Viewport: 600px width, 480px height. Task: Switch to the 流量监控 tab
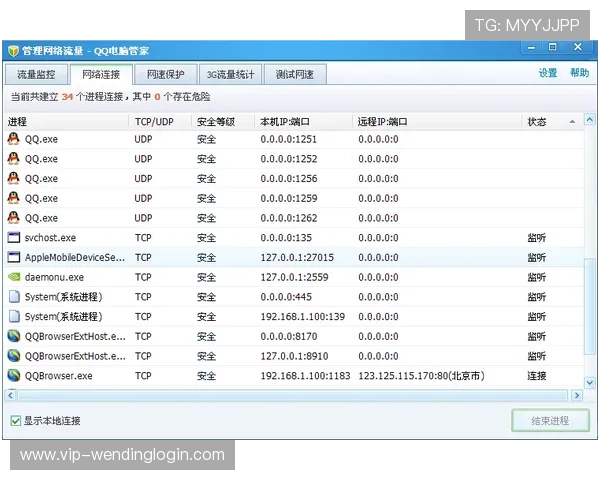pos(36,74)
